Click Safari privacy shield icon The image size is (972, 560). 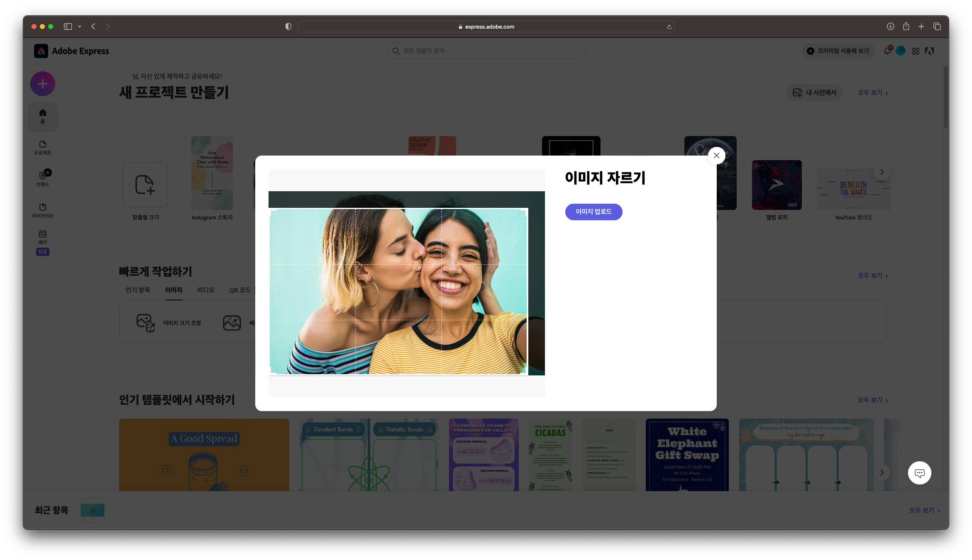pos(288,27)
